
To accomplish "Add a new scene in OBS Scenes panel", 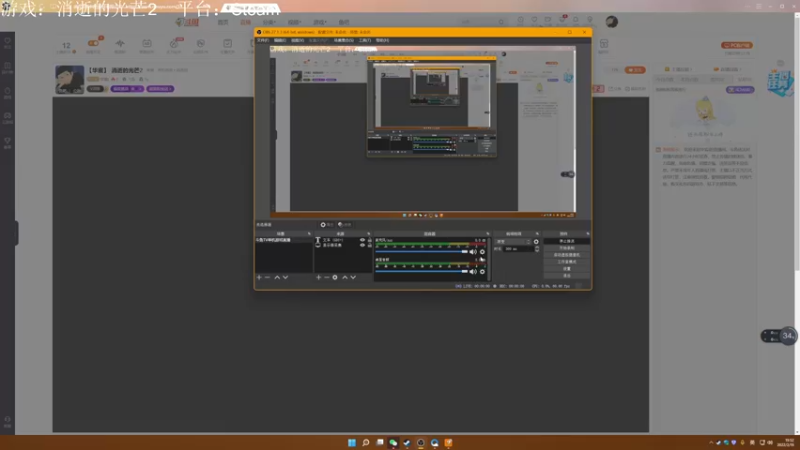I will (x=259, y=278).
